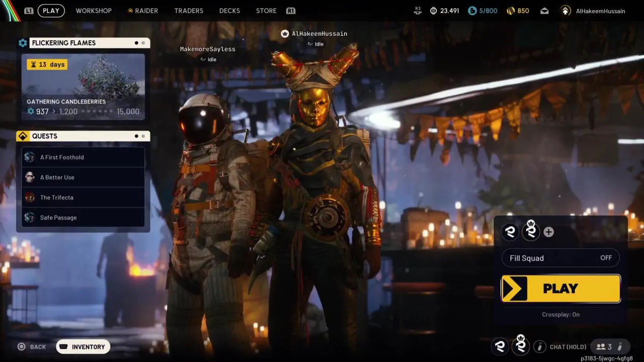
Task: Select first page dot of Quests panel
Action: [136, 136]
